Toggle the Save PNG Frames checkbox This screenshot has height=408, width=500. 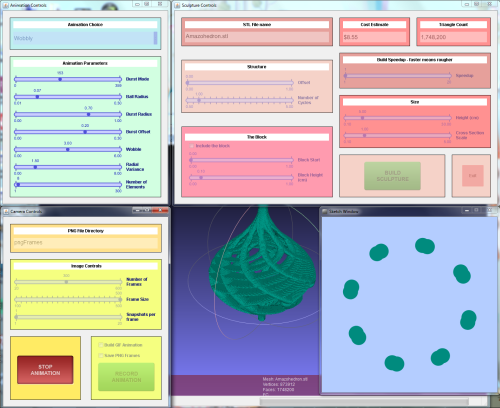[101, 356]
